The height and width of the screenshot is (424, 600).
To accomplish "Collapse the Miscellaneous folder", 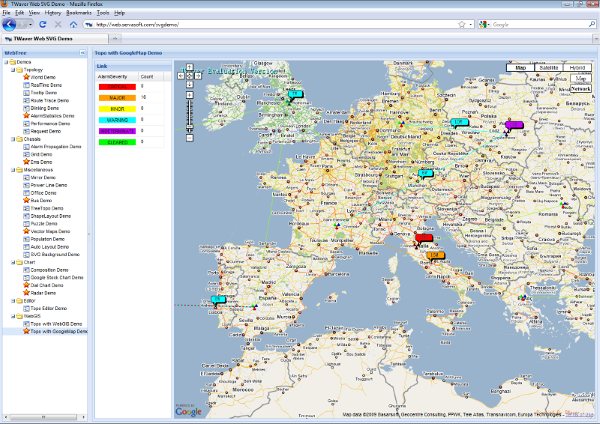I will point(13,170).
